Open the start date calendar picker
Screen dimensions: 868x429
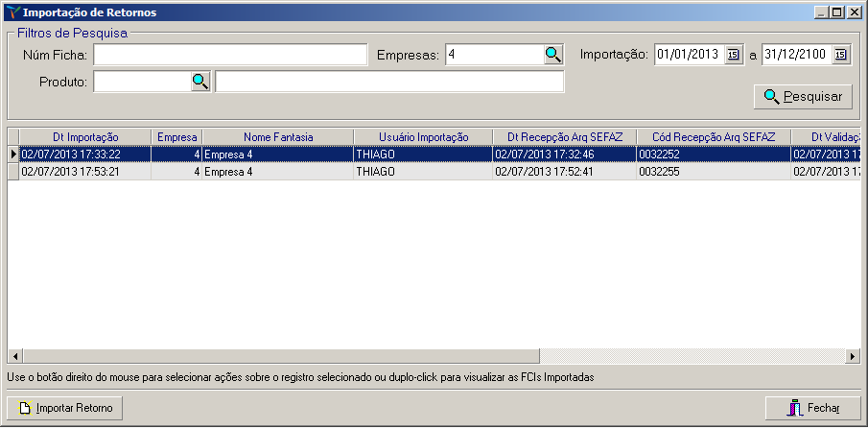[734, 55]
